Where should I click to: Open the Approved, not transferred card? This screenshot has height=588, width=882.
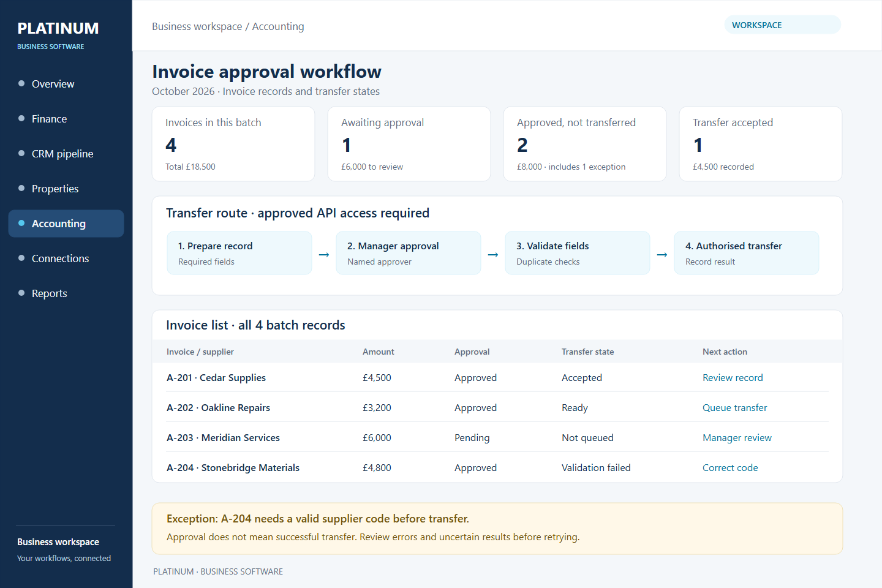585,144
